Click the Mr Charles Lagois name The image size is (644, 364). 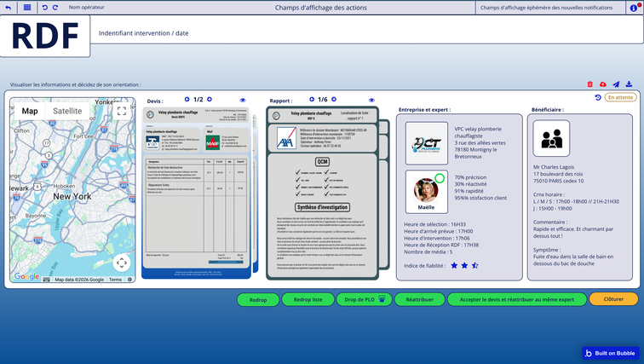[554, 167]
